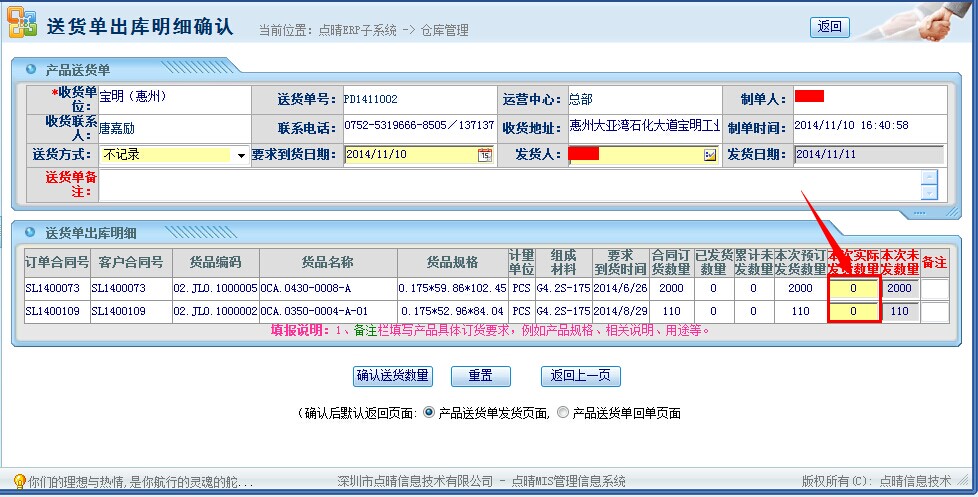
Task: Click scroll-down arrow of 送货单备注 box
Action: click(x=930, y=192)
